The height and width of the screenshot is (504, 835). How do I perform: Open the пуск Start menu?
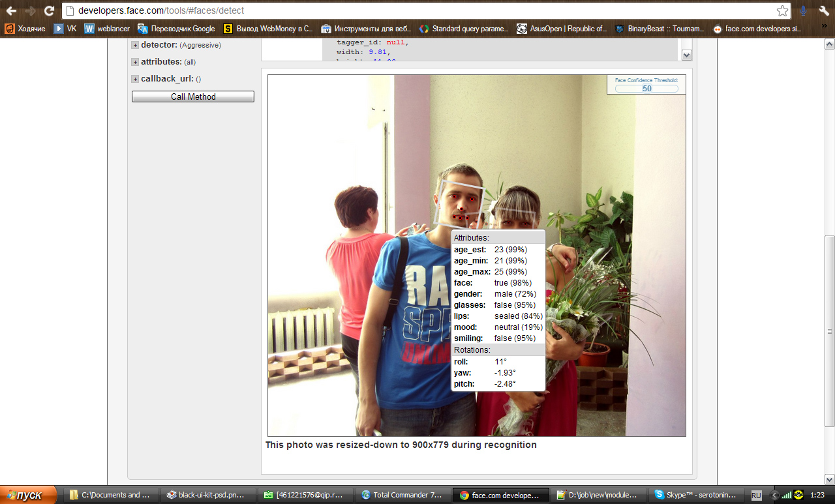pos(27,495)
